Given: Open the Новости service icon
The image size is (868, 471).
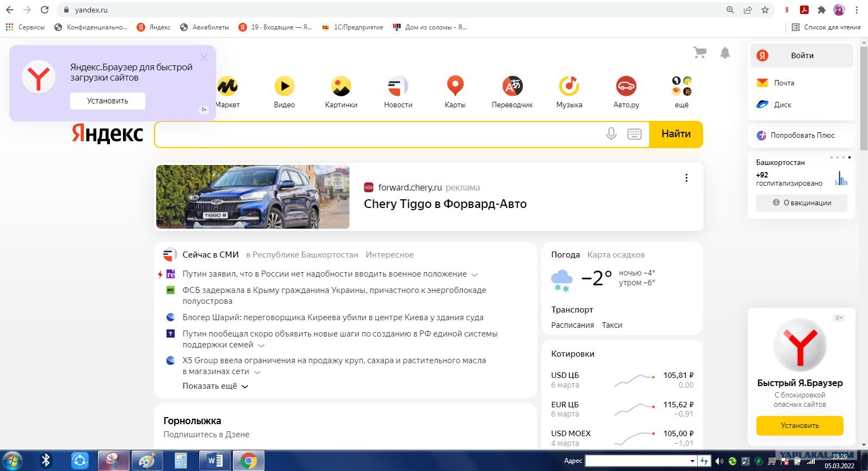Looking at the screenshot, I should [x=398, y=86].
